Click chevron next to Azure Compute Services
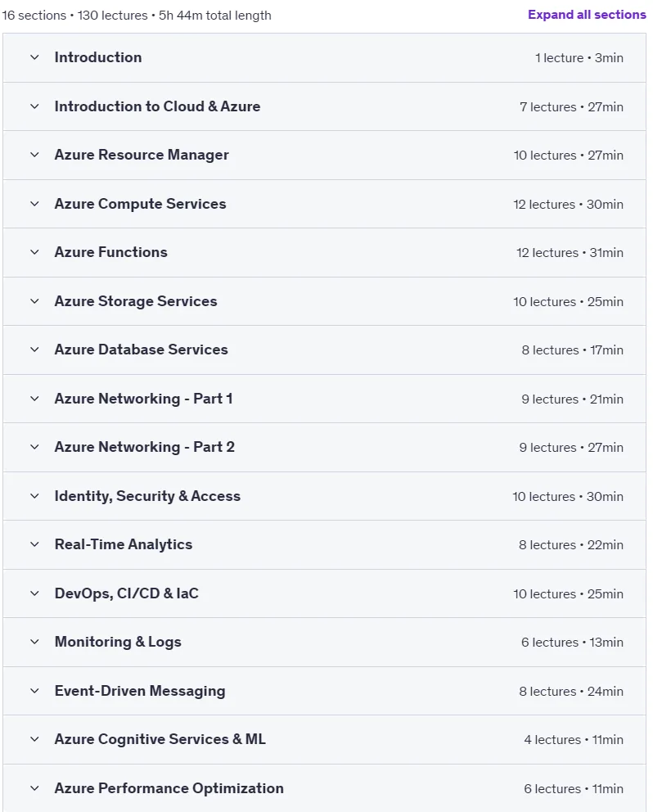Viewport: 653px width, 812px height. pos(34,204)
